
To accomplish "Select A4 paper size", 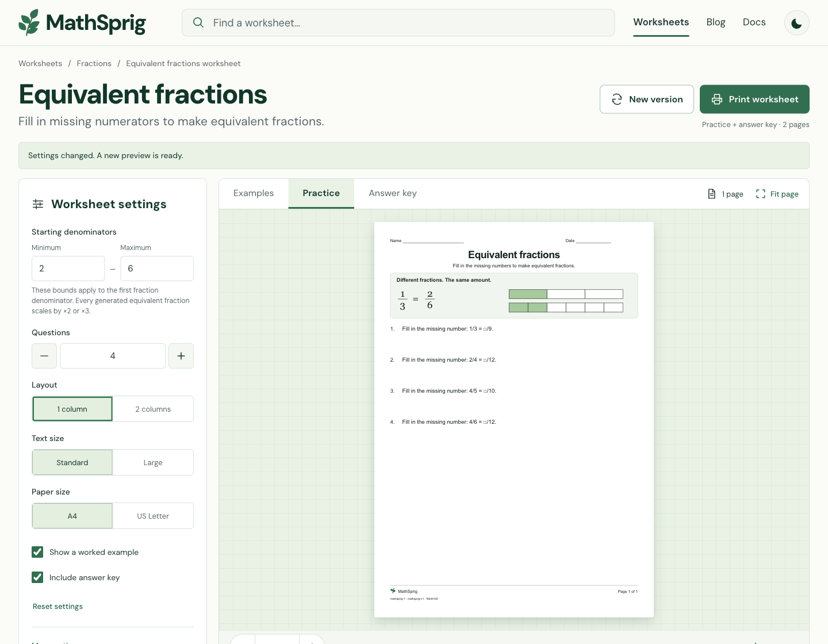I will pyautogui.click(x=72, y=516).
